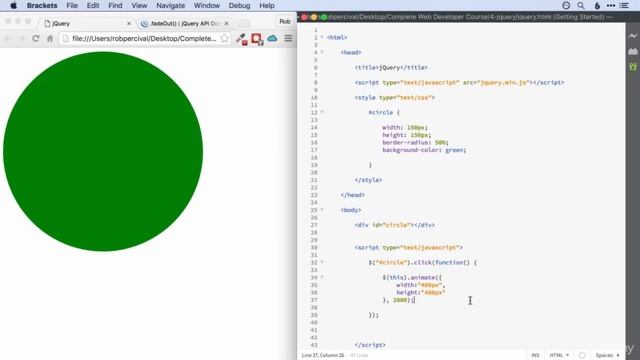Open the HTML language dropdown in status bar
The image size is (640, 360).
point(559,355)
